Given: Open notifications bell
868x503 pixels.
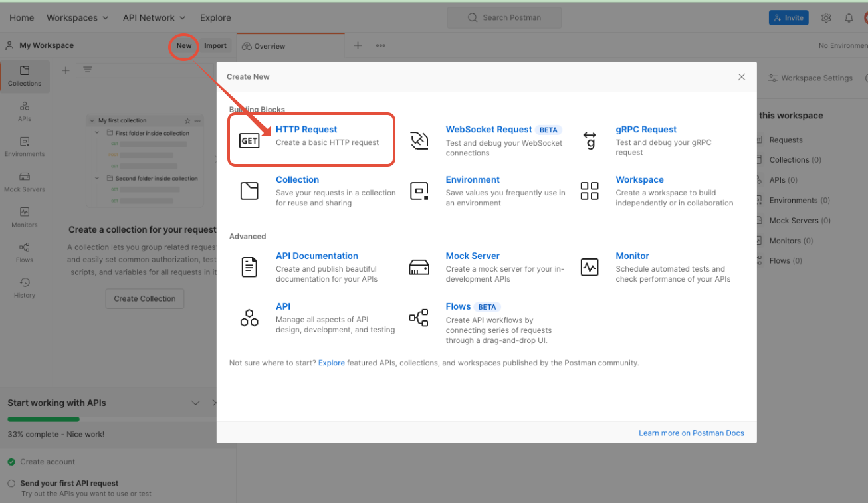Looking at the screenshot, I should click(849, 18).
